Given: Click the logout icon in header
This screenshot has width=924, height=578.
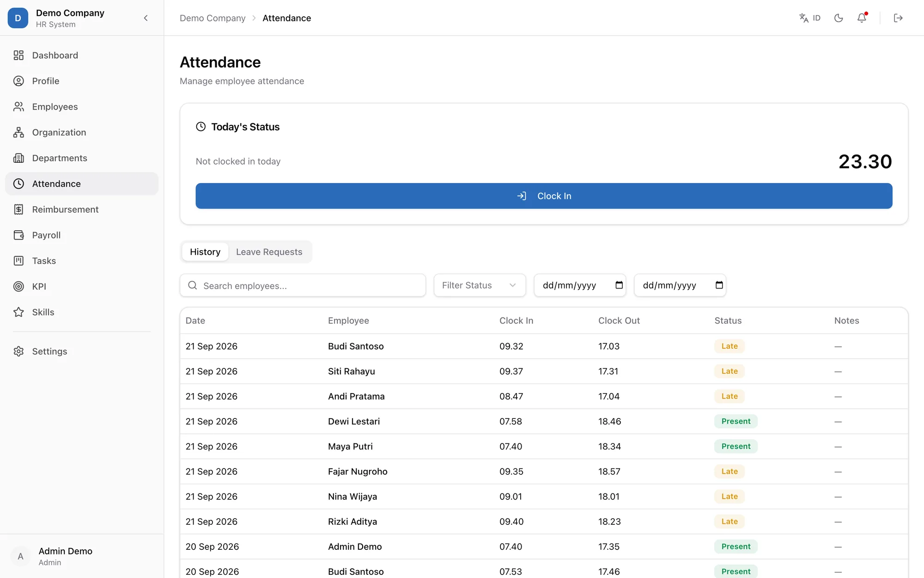Looking at the screenshot, I should pyautogui.click(x=898, y=18).
